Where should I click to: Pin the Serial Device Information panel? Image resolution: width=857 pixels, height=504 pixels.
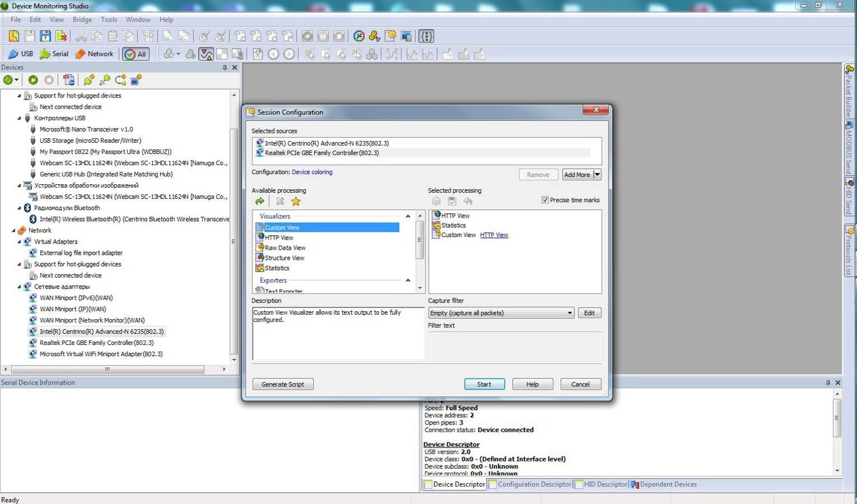click(828, 382)
